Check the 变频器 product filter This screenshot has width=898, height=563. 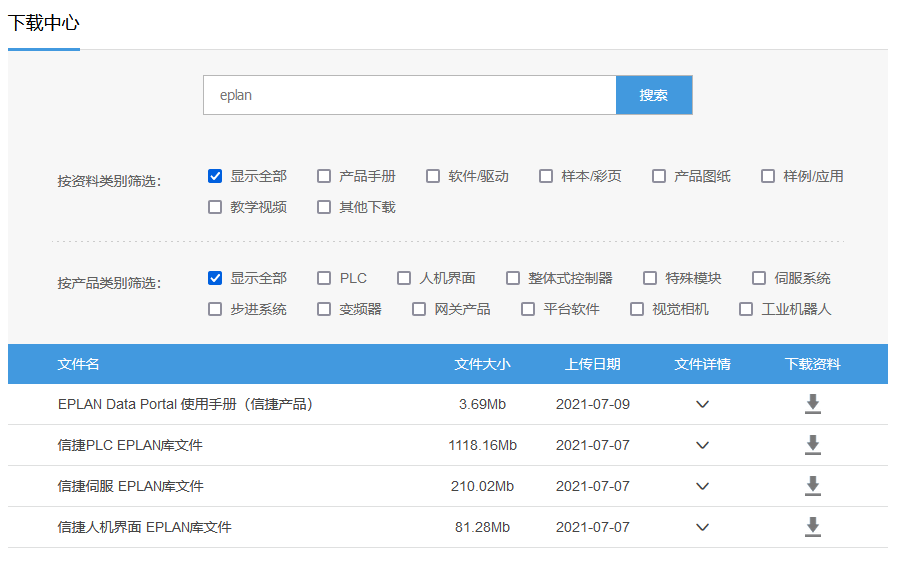click(x=324, y=309)
